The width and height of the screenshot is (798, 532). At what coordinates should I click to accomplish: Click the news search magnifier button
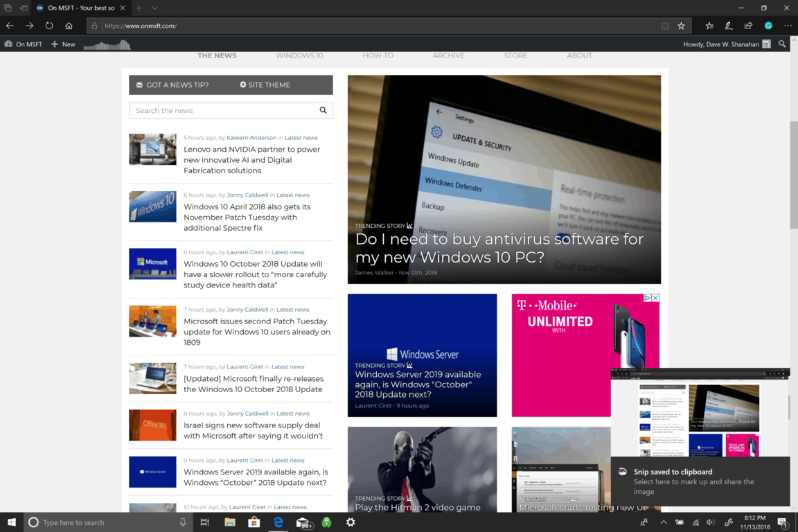point(323,110)
